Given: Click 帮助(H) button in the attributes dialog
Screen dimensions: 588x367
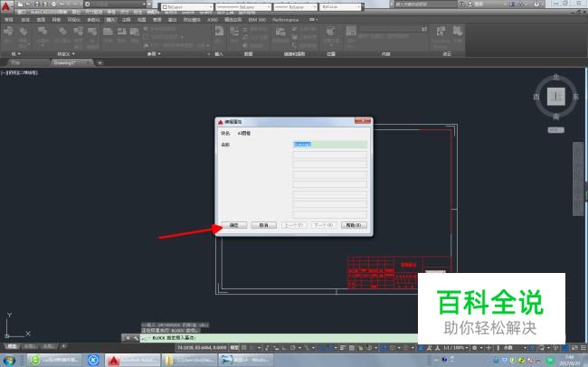Looking at the screenshot, I should point(354,225).
